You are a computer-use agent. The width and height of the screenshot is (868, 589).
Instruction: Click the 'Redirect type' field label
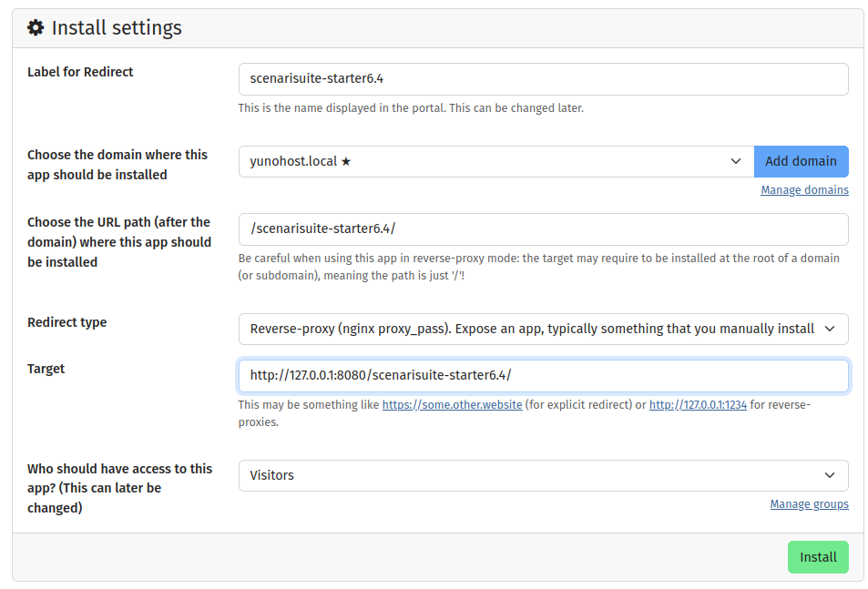(66, 322)
